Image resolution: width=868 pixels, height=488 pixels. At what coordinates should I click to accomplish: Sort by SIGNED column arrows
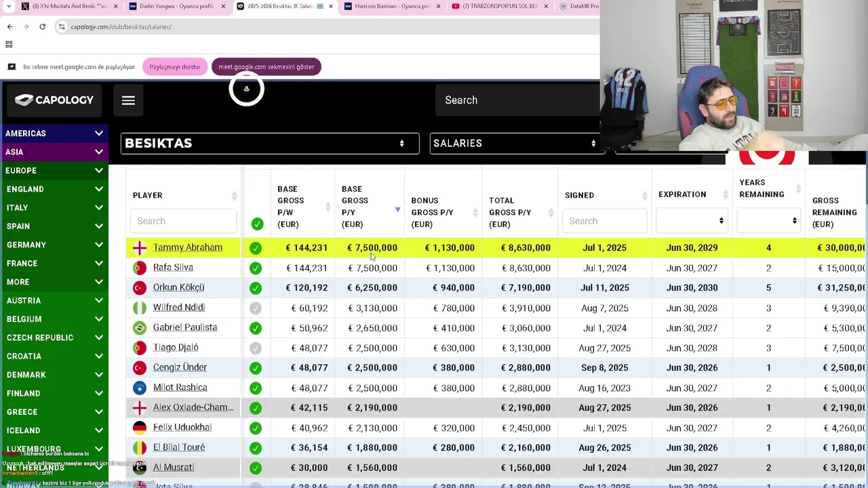click(x=644, y=196)
